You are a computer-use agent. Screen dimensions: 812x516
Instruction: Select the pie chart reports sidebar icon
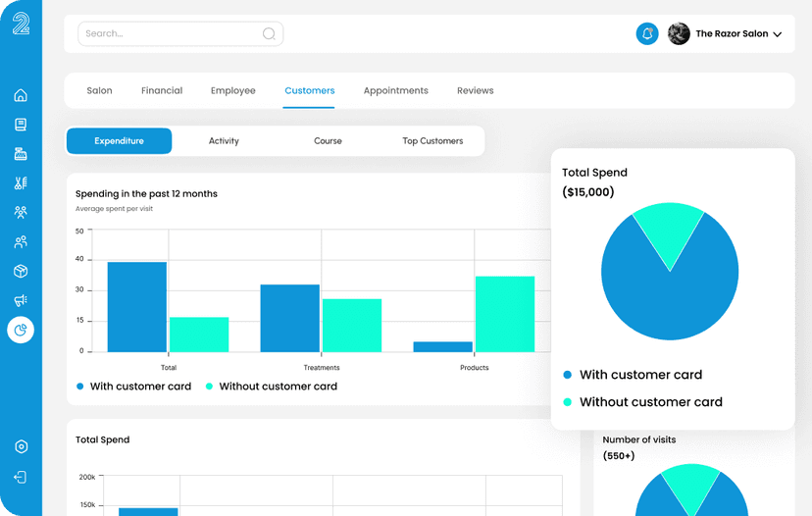point(21,330)
